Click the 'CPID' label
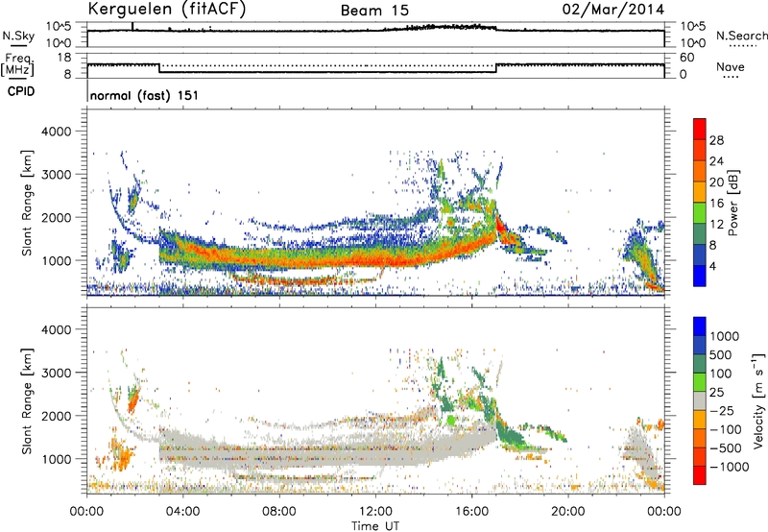Screen dimensions: 768x532 (21, 91)
